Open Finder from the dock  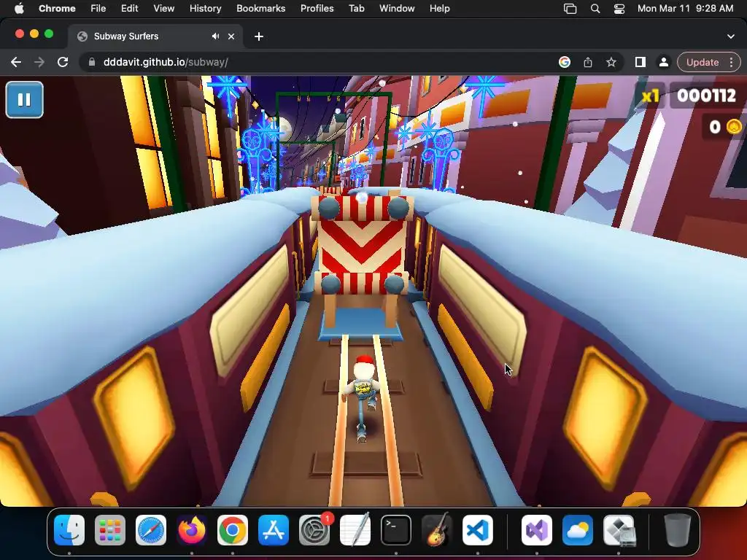pos(69,530)
